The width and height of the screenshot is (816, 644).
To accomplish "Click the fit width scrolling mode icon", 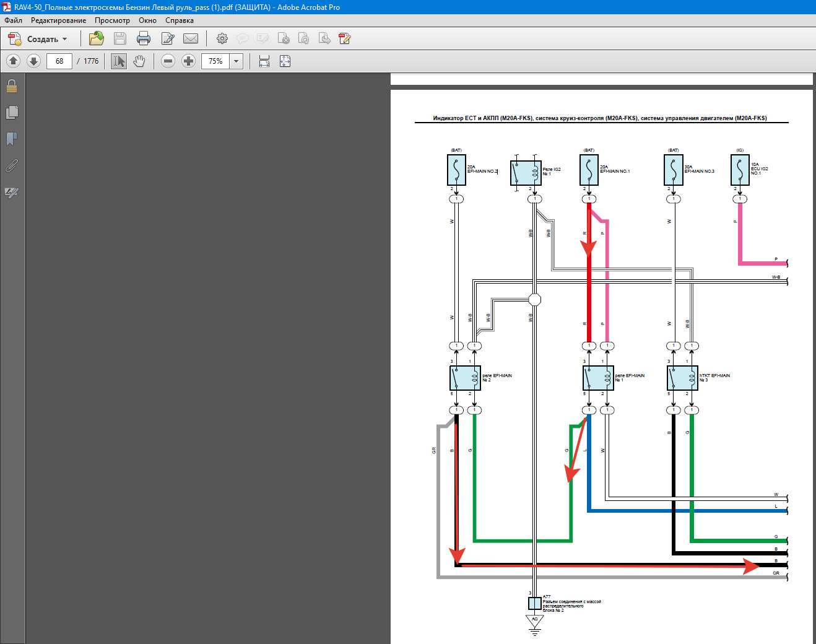I will [264, 61].
